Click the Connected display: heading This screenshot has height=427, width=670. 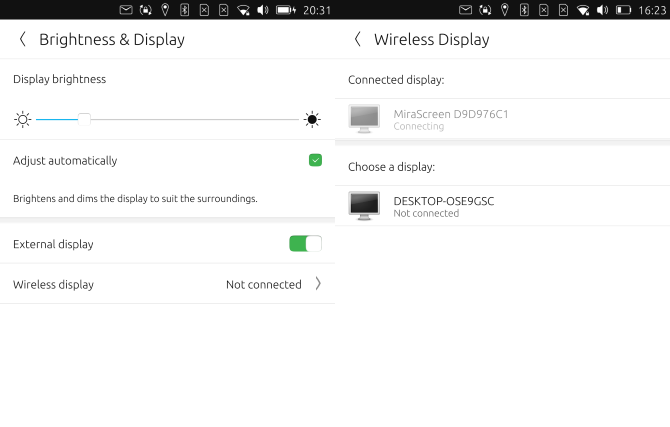point(396,80)
